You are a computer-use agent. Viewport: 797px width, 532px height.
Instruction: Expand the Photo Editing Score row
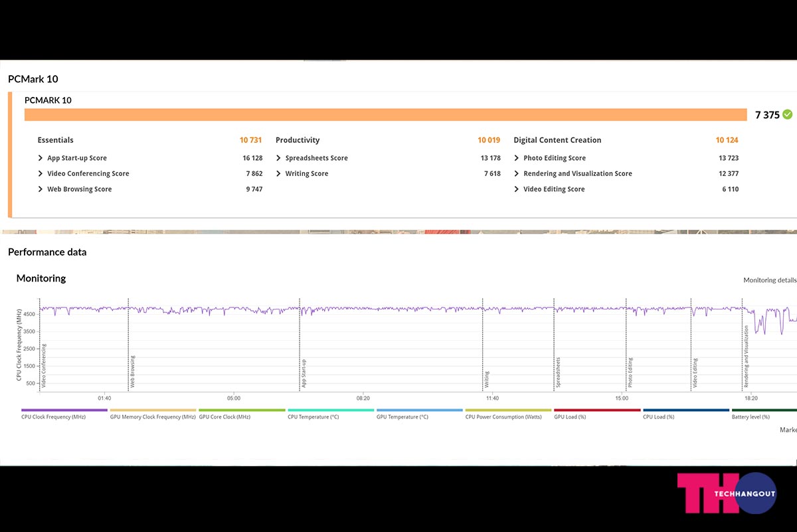(517, 158)
